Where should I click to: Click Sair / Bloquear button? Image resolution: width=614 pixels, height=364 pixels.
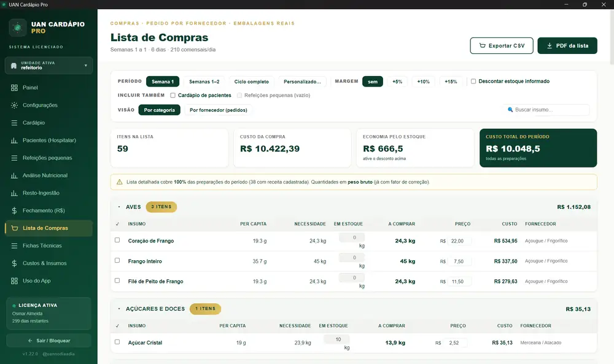(49, 341)
